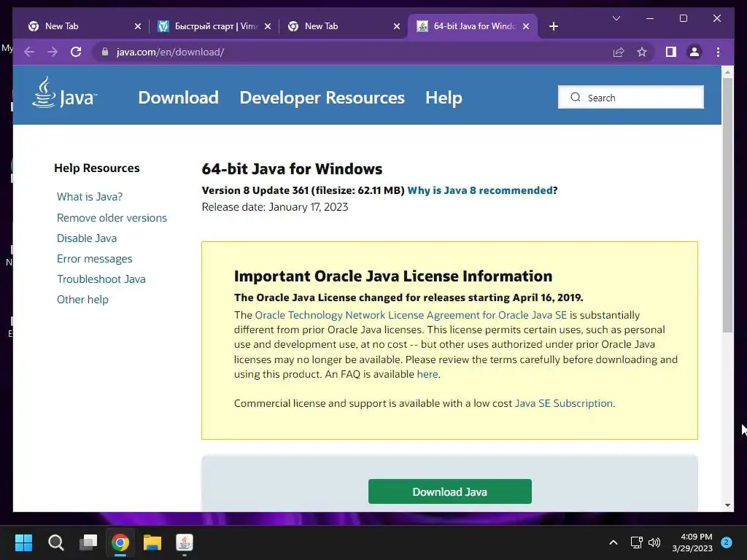
Task: Open the tab search dropdown arrow
Action: [x=616, y=18]
